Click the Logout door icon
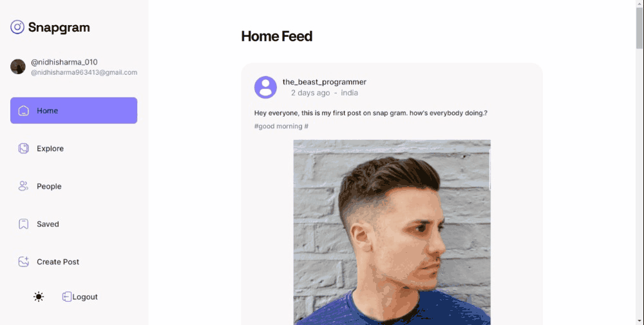 pos(66,297)
